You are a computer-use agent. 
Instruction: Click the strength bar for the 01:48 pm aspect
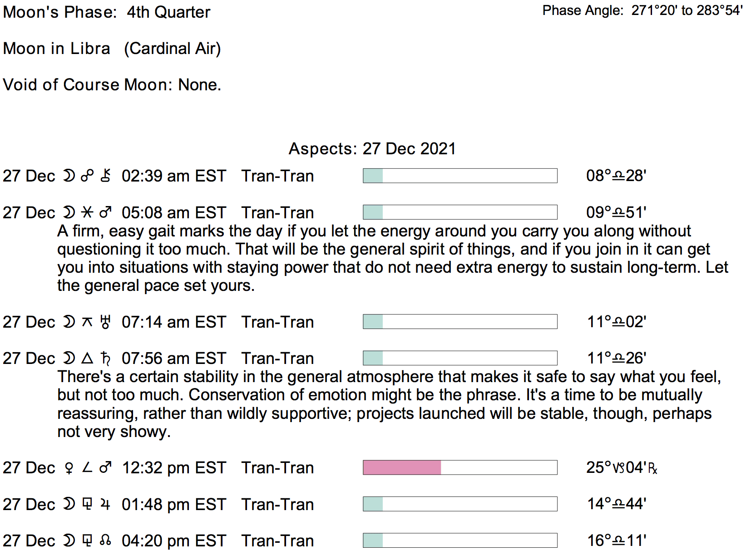click(x=459, y=504)
